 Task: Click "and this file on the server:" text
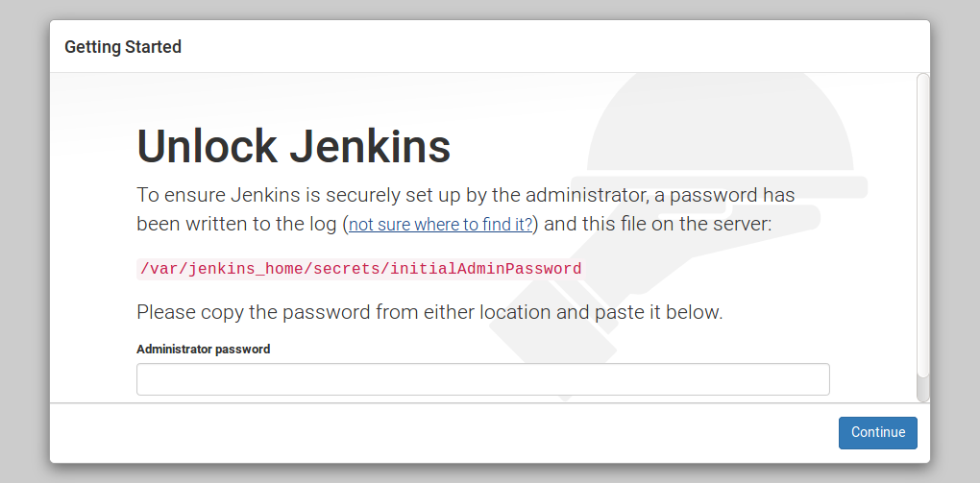point(658,224)
